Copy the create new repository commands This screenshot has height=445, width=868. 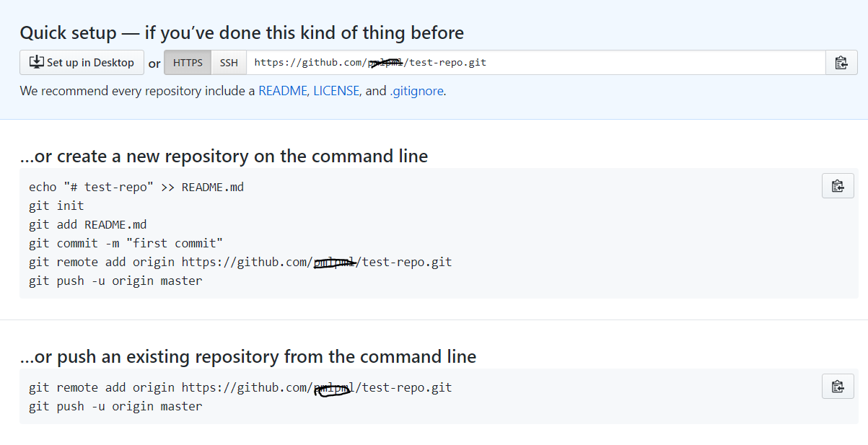[838, 186]
